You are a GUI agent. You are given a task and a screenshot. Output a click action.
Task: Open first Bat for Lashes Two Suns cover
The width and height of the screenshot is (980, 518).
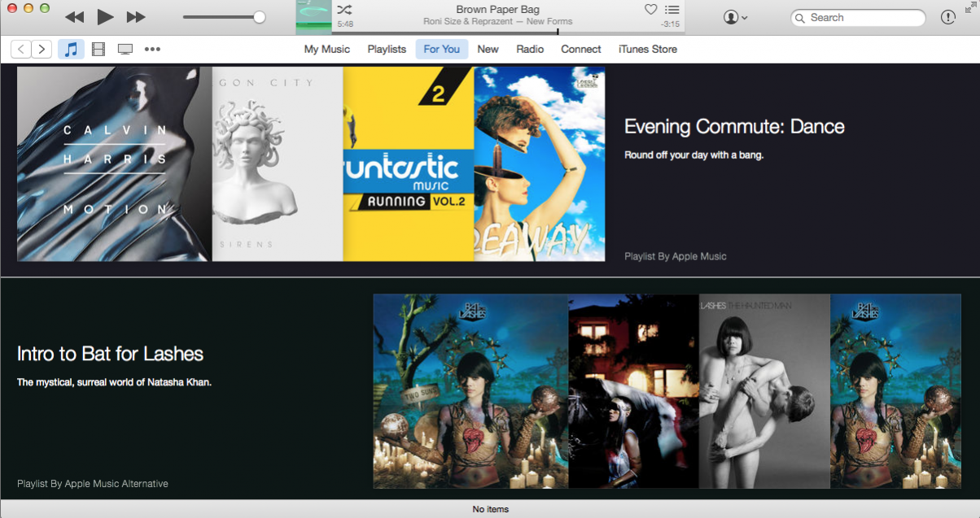coord(470,391)
